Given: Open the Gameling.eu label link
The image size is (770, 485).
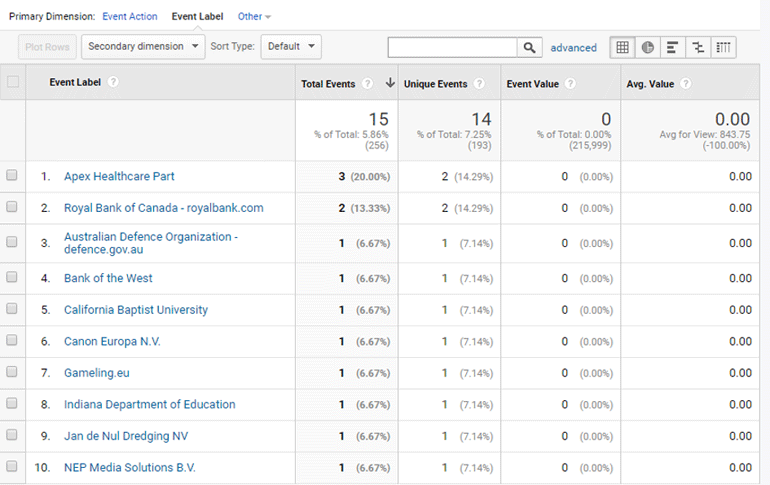Looking at the screenshot, I should (x=97, y=373).
